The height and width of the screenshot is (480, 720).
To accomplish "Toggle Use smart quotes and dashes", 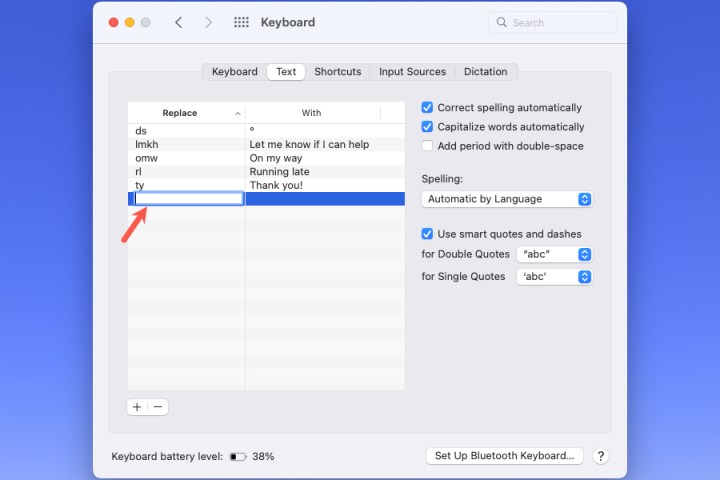I will click(428, 234).
